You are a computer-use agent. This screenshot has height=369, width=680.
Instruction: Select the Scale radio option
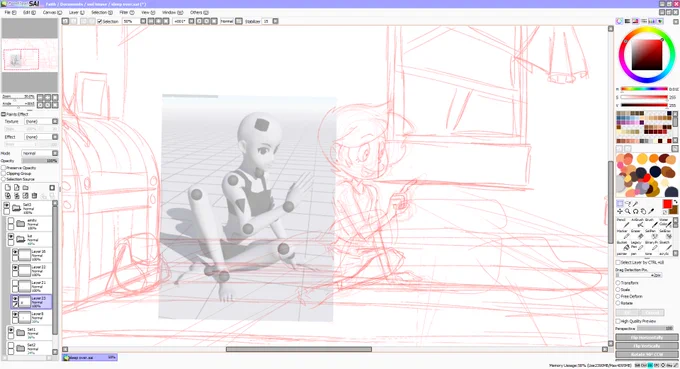click(x=618, y=290)
